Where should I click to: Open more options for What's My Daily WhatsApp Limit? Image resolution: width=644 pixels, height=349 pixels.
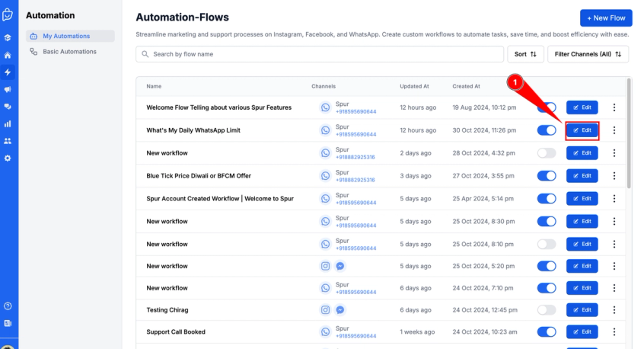(x=614, y=130)
